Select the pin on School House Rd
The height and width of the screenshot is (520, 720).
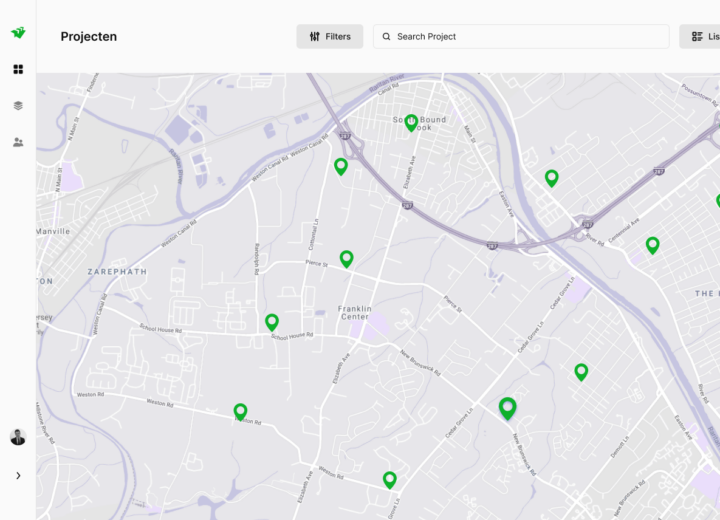coord(272,321)
